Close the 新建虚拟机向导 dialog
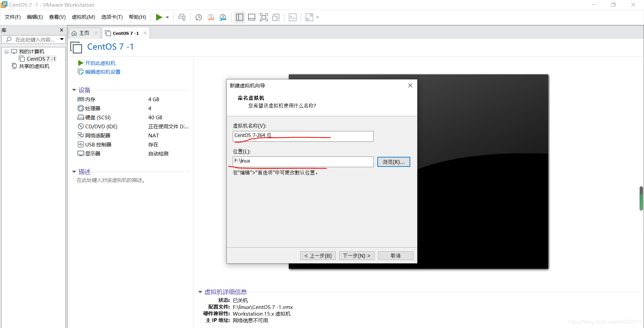Viewport: 644px width, 328px height. pos(410,85)
